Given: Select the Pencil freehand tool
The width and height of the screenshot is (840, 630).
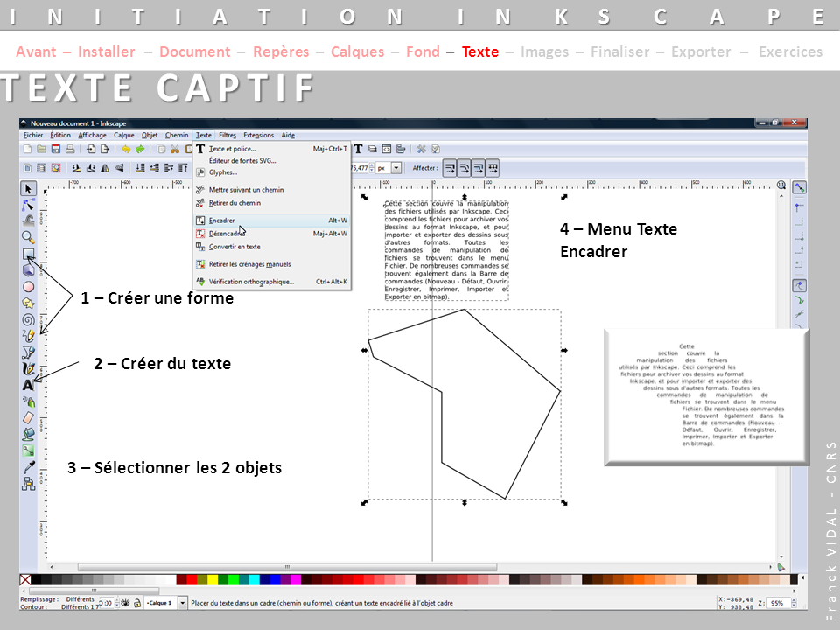Looking at the screenshot, I should [28, 336].
